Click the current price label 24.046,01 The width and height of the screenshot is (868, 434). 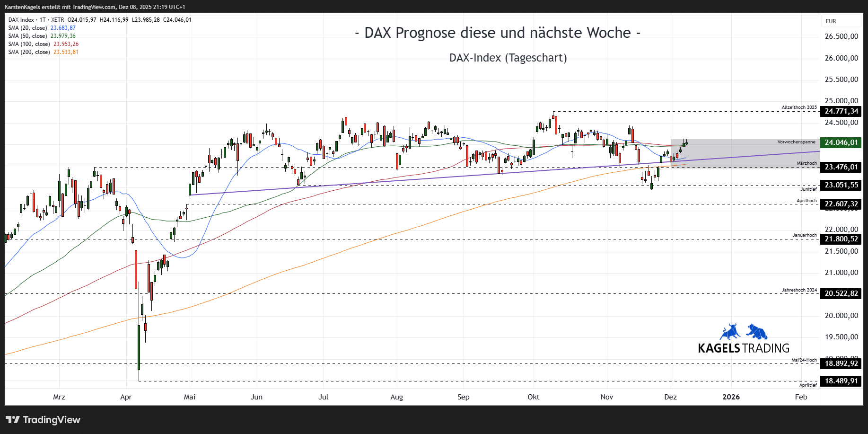coord(841,142)
